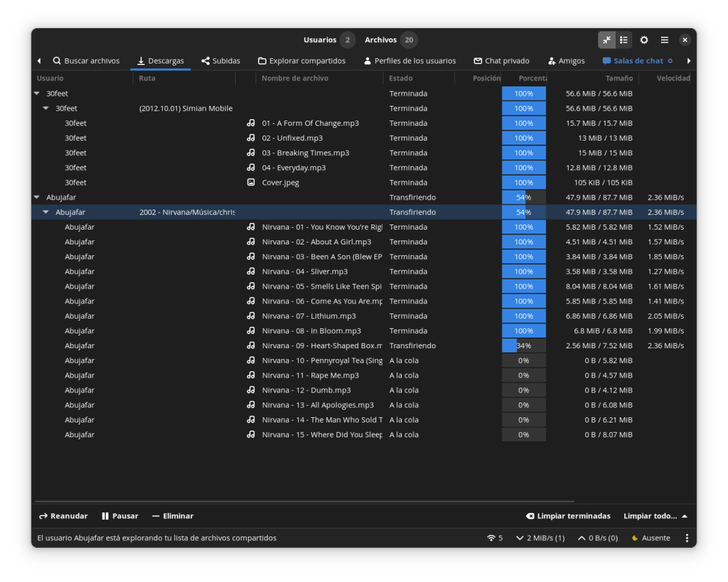Click music icon of 04 - Everyday.mp3
The image size is (728, 582).
pos(250,167)
